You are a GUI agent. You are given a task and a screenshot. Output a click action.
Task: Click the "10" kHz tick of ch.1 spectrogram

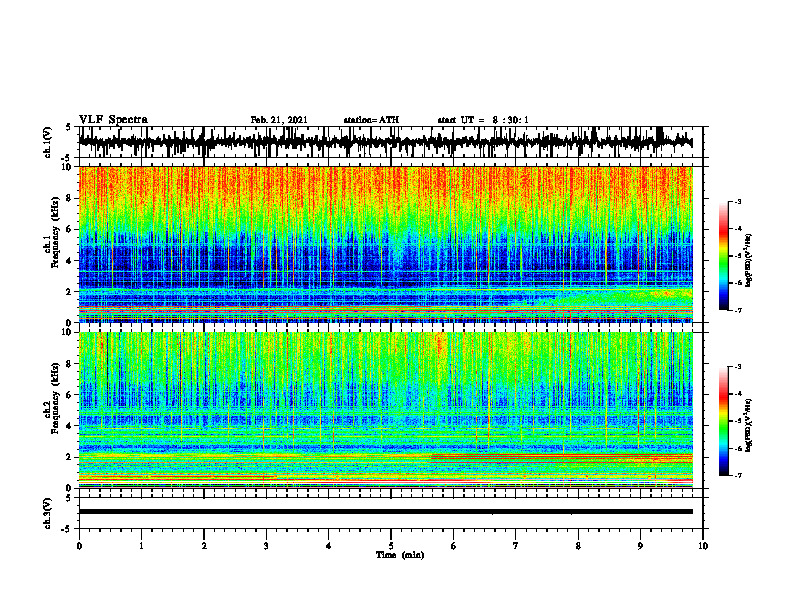(x=69, y=167)
